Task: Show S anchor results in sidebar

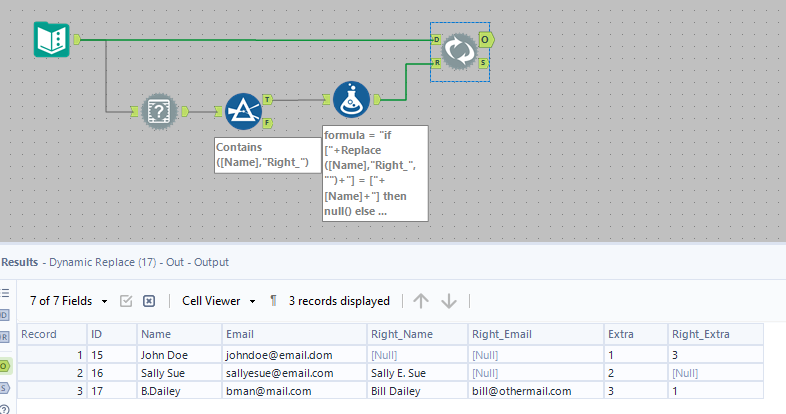Action: coord(5,388)
